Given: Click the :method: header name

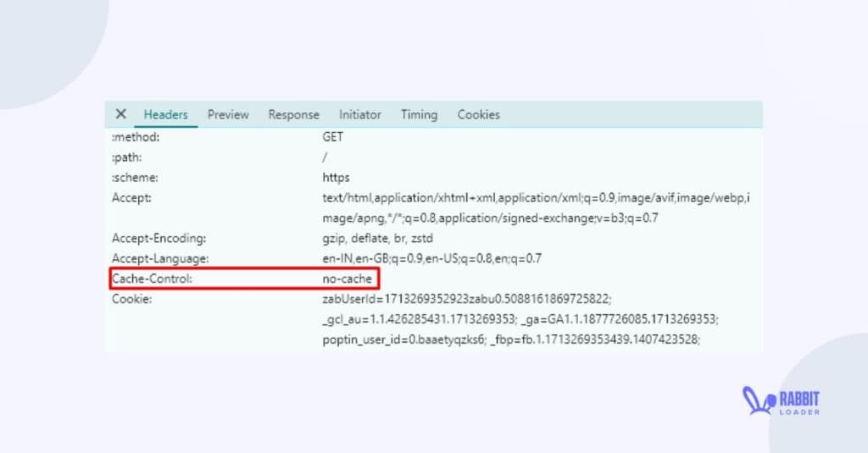Looking at the screenshot, I should [136, 137].
